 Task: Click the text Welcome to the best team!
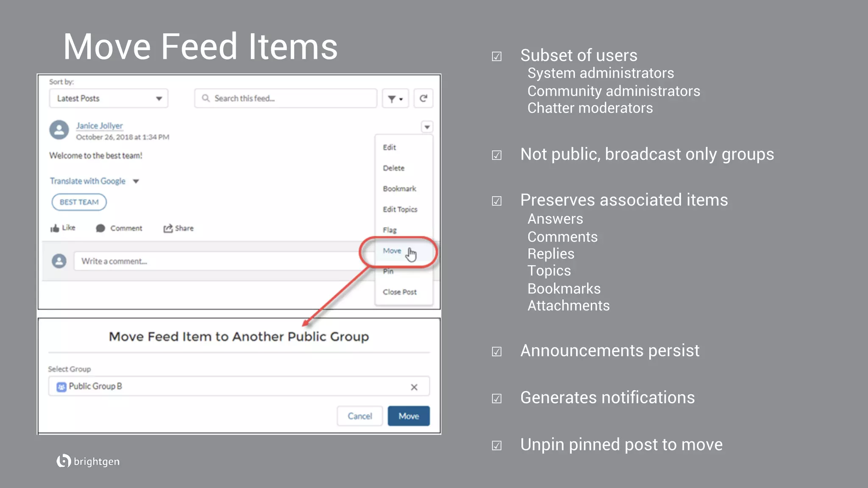pyautogui.click(x=96, y=155)
